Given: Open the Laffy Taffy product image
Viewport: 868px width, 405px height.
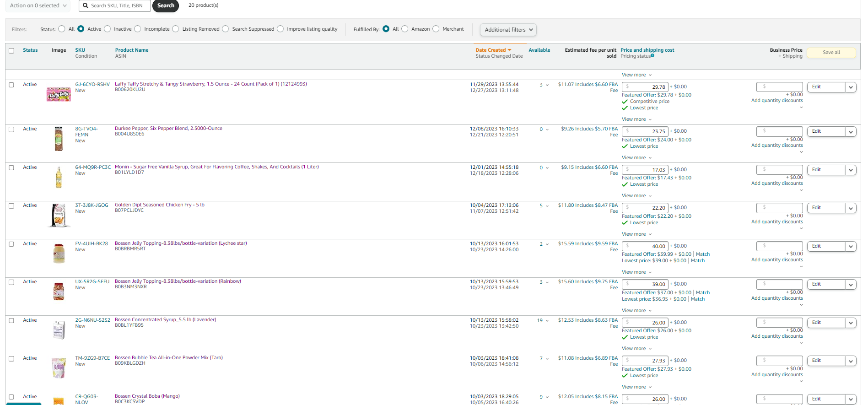Looking at the screenshot, I should tap(59, 94).
